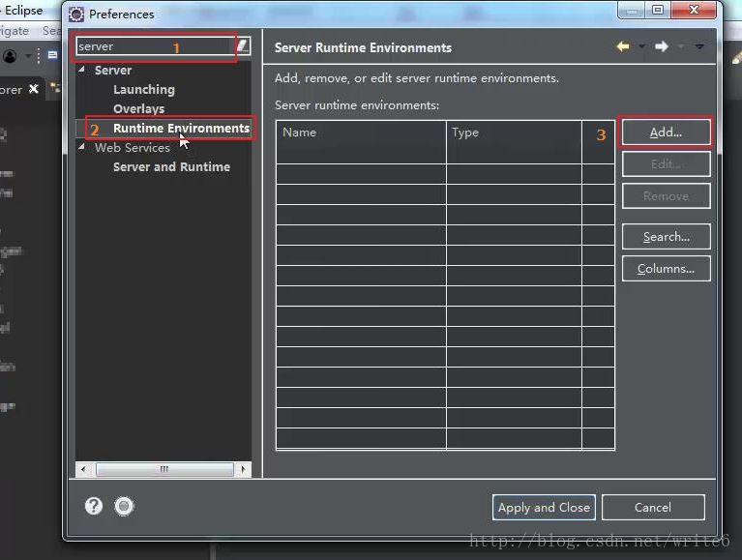
Task: Click the clear filter text icon
Action: pos(242,46)
